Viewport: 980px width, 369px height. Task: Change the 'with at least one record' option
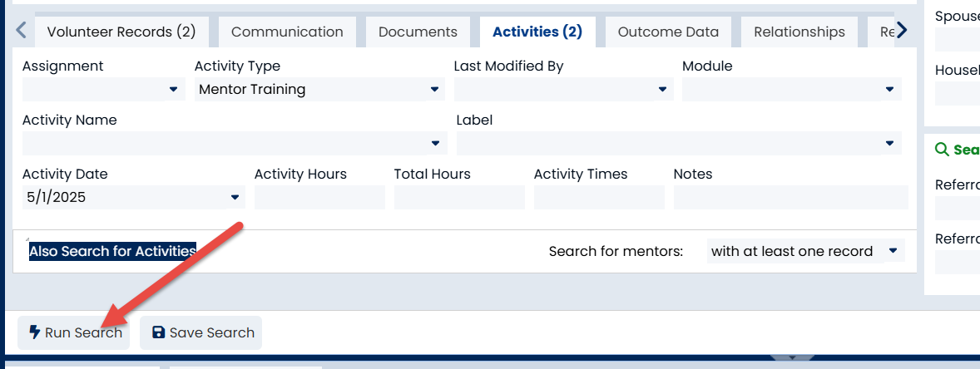pos(804,251)
